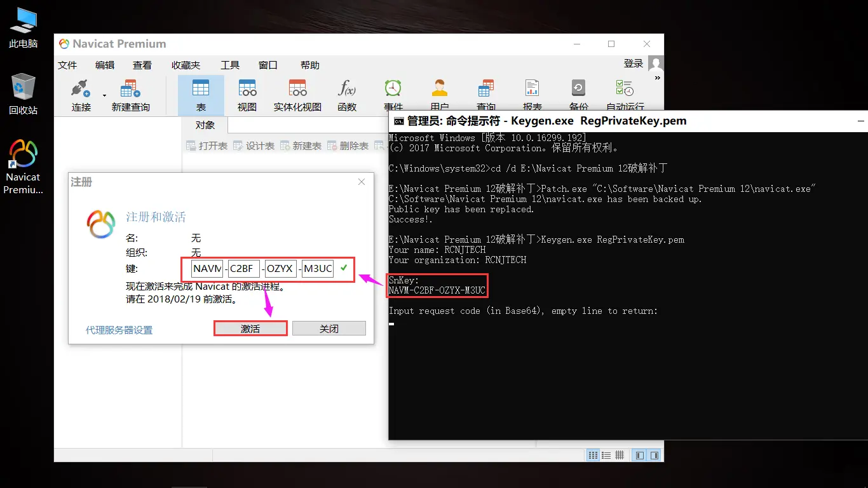Open 此电脑 desktop icon

23,28
